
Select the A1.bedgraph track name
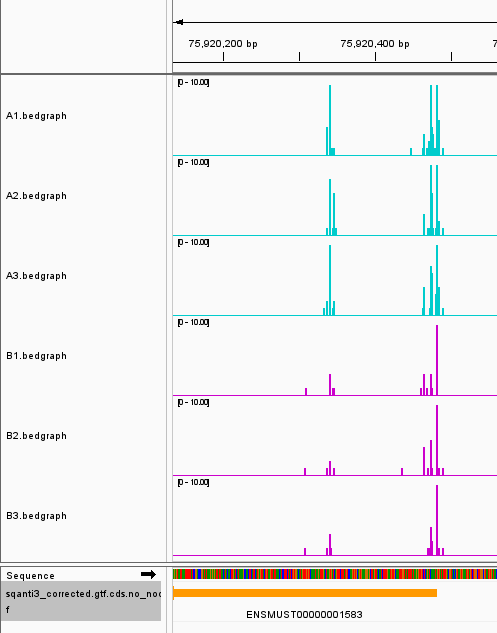tap(36, 116)
